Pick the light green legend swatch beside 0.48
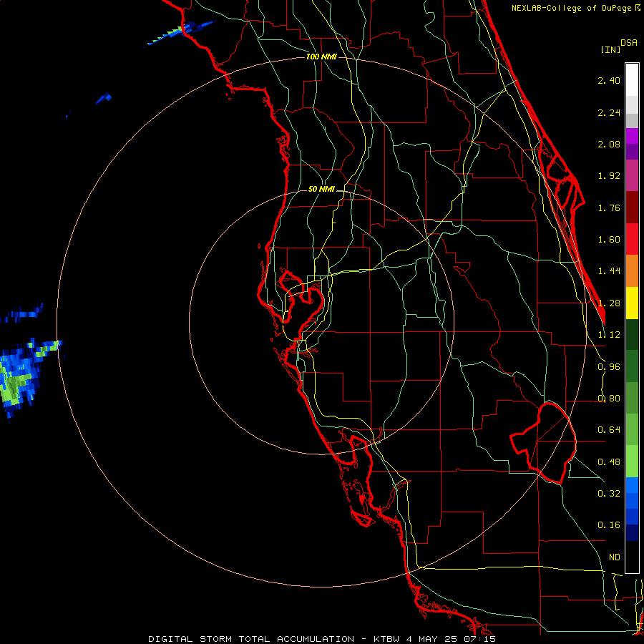 pyautogui.click(x=632, y=462)
